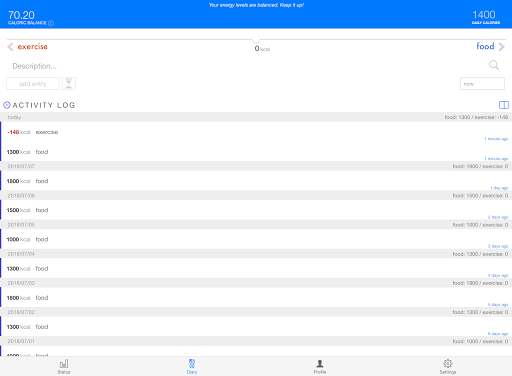This screenshot has height=376, width=512.
Task: Open the caloric balance info icon
Action: (x=51, y=23)
